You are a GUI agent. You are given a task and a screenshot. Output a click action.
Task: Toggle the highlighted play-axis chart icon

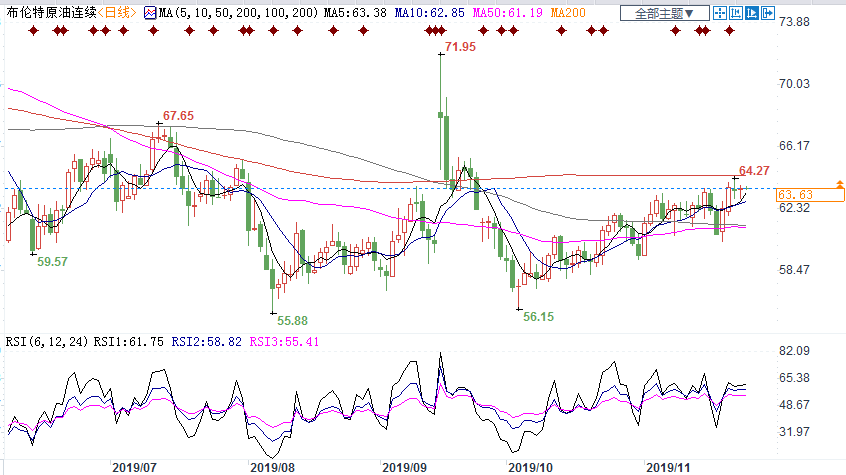pyautogui.click(x=752, y=13)
